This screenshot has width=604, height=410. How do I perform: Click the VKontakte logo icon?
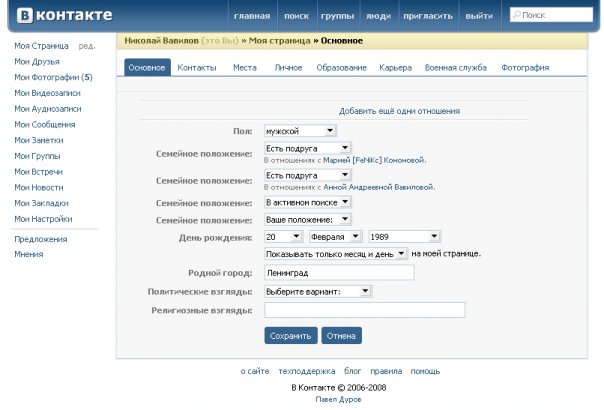(22, 15)
